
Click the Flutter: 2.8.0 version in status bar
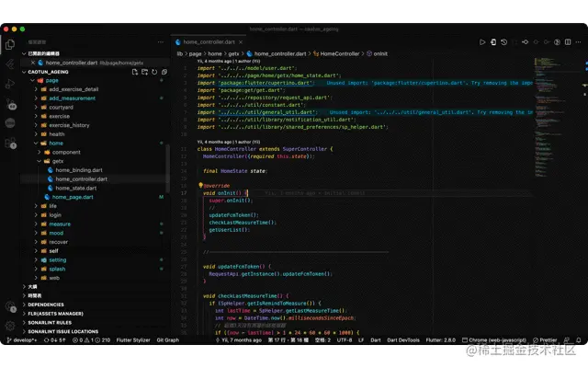point(440,339)
